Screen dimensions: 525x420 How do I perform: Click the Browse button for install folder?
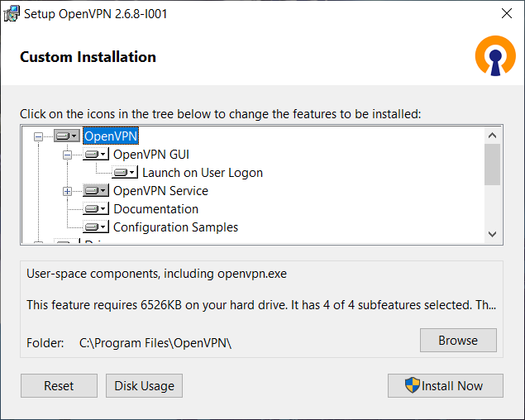click(x=458, y=340)
